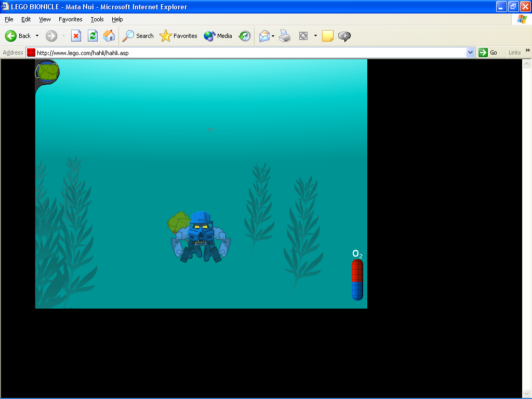Click the address bar URL field
Screen dimensions: 532x399
coord(250,52)
